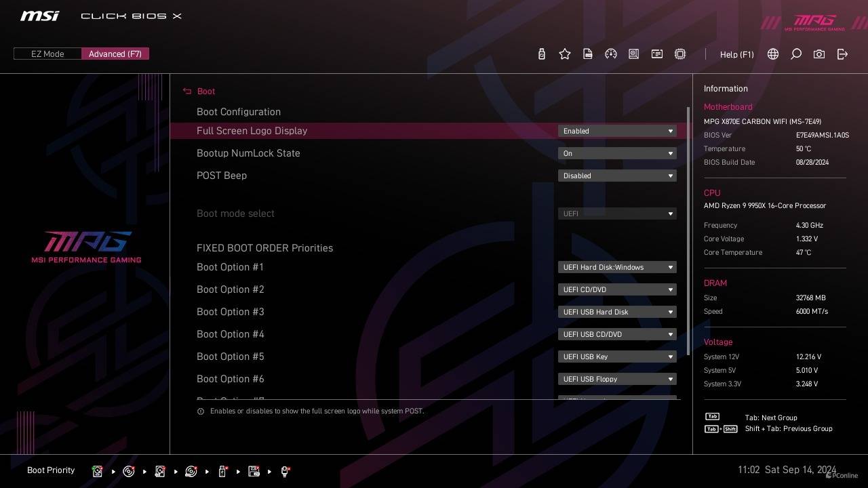Open Boot Option #3 UEFI USB Hard Disk dropdown
Viewport: 868px width, 488px height.
click(x=616, y=312)
